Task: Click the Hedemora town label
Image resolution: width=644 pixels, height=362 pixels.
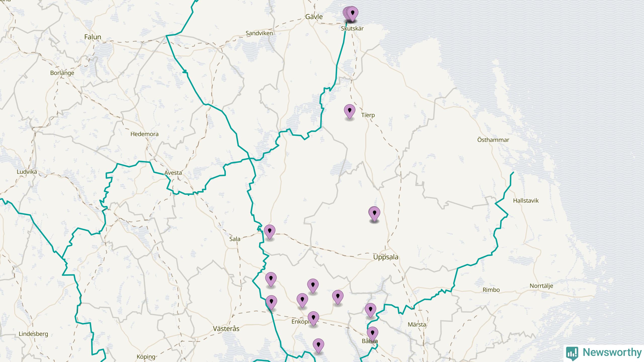Action: (144, 134)
